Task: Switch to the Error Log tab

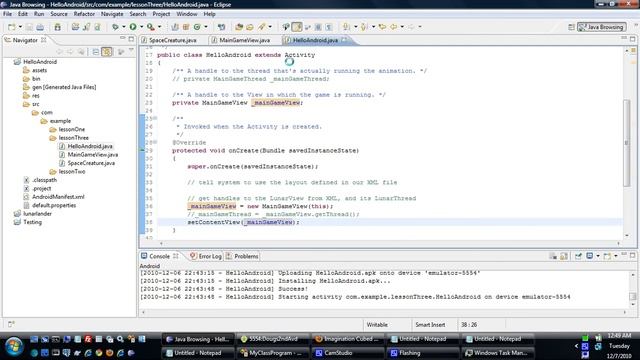Action: (206, 256)
